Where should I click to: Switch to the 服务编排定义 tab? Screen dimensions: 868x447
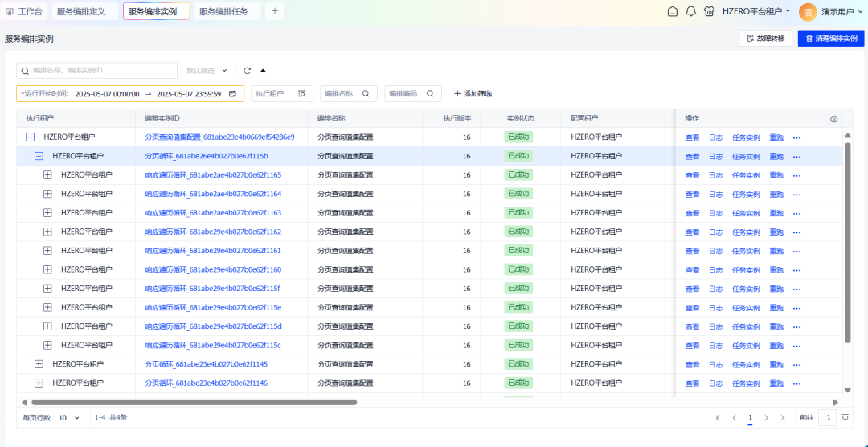(x=81, y=11)
